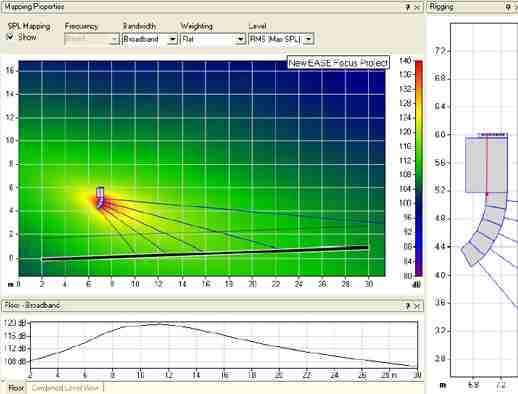Close the Mapping Properties panel

coord(417,7)
